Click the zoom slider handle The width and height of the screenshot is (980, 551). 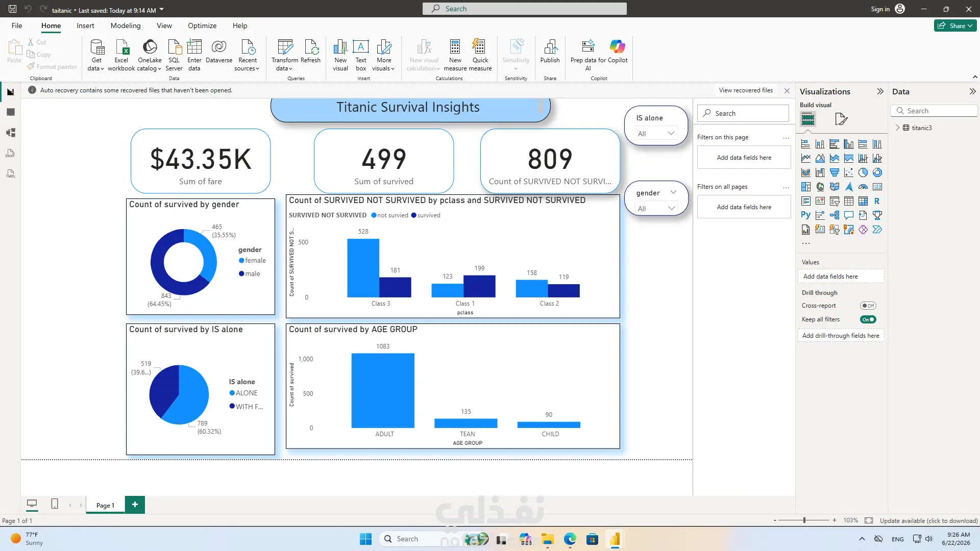pos(804,520)
